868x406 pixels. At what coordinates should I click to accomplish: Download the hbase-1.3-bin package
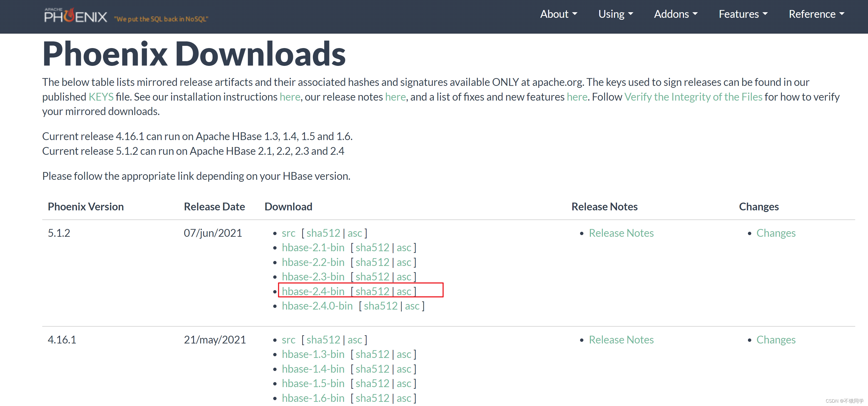[x=313, y=354]
